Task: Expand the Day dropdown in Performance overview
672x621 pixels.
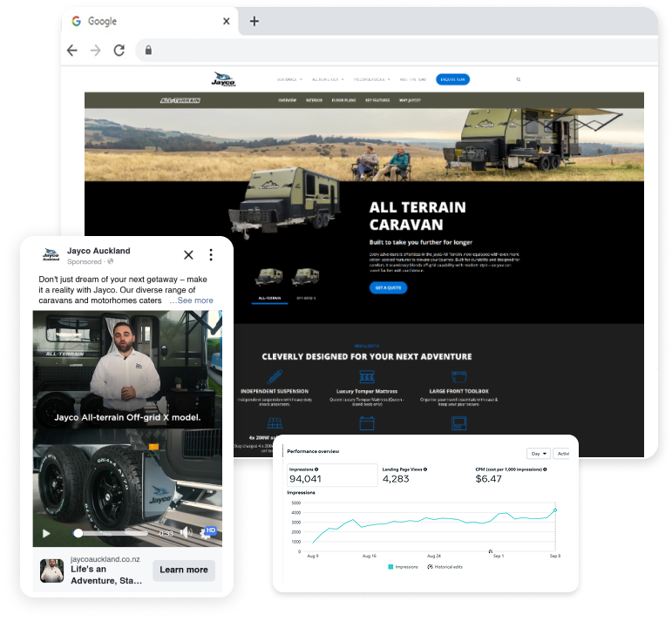Action: [538, 454]
